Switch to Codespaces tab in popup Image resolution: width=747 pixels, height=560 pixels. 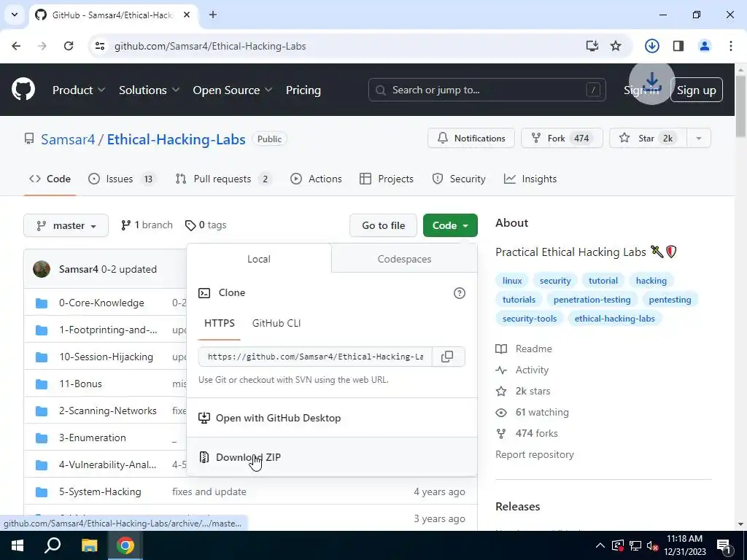pyautogui.click(x=404, y=259)
